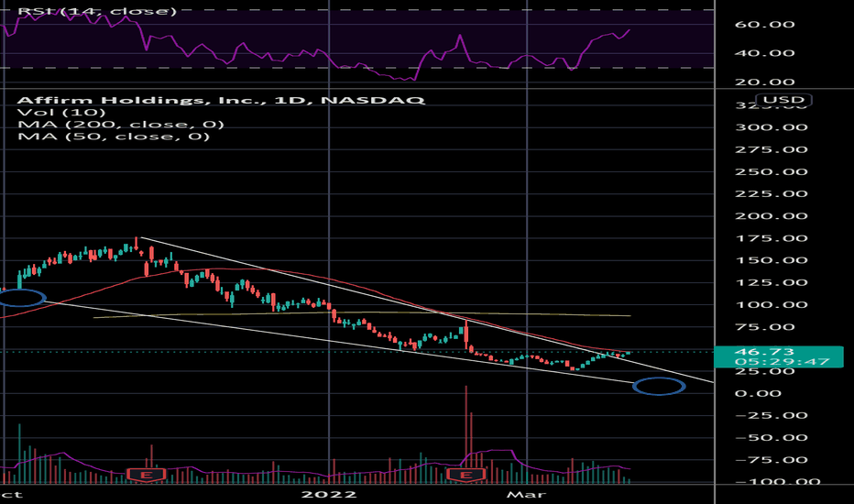Screen dimensions: 854x504
Task: Click the −50.00 price scale label
Action: tap(772, 437)
